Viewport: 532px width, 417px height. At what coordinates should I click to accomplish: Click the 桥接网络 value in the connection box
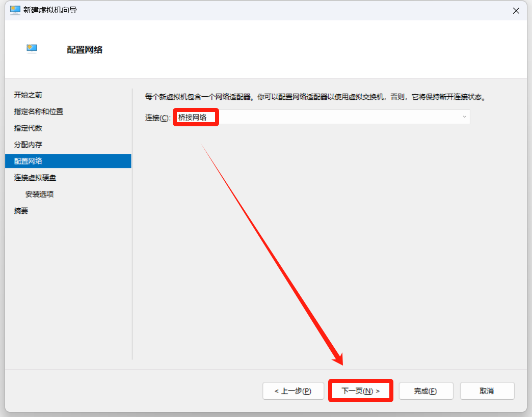193,117
